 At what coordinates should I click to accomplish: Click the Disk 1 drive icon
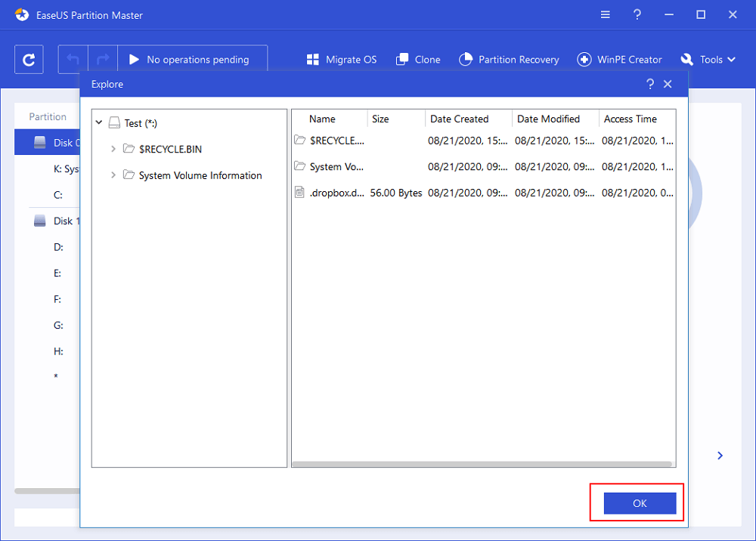[x=40, y=221]
